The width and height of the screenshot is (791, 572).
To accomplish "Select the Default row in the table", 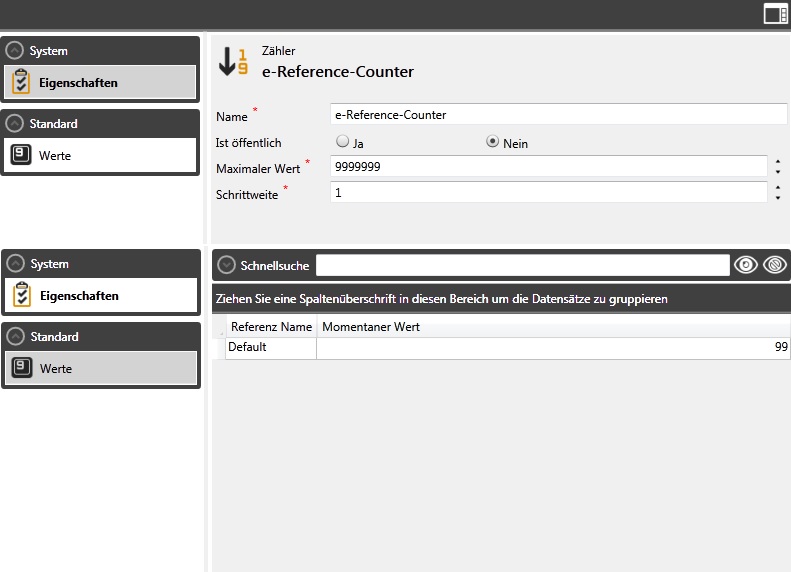I will (270, 347).
